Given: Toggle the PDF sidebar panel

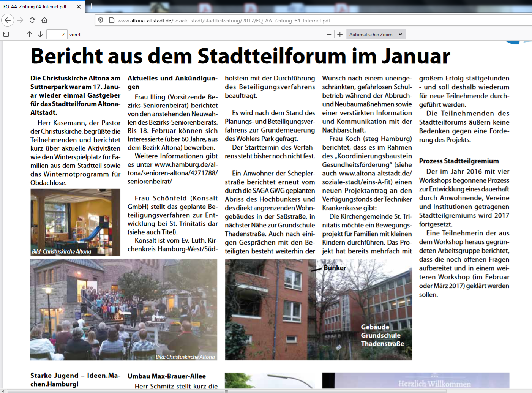Looking at the screenshot, I should (6, 34).
